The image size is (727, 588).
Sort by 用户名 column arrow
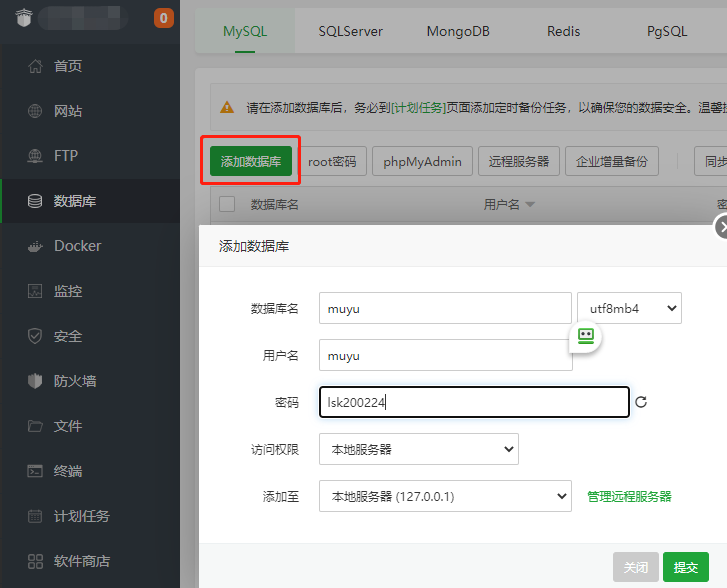point(529,205)
